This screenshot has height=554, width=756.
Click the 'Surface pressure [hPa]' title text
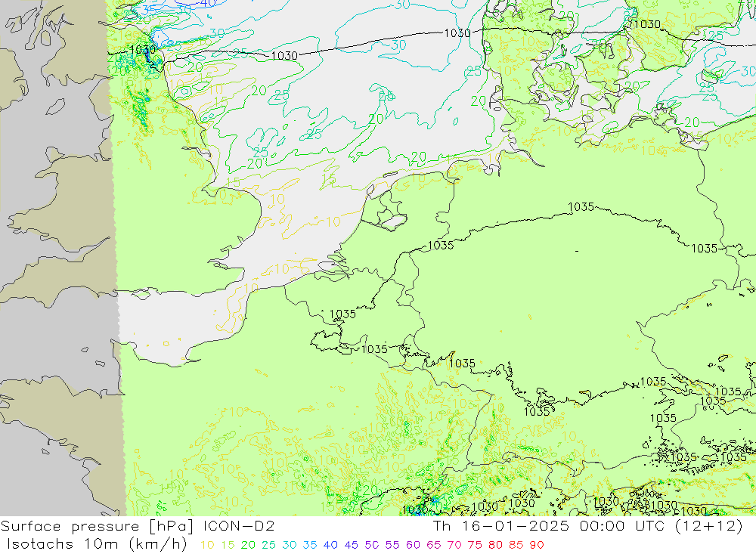97,526
